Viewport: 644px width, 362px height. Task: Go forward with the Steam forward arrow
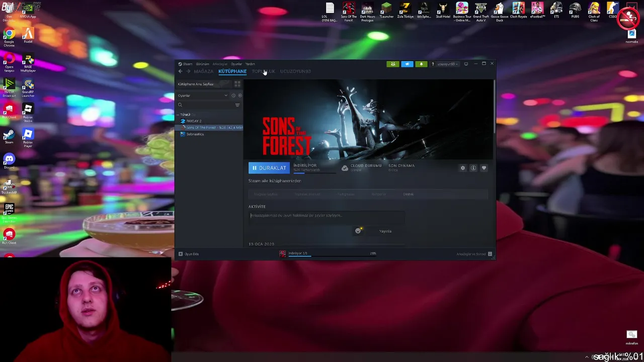pyautogui.click(x=188, y=71)
